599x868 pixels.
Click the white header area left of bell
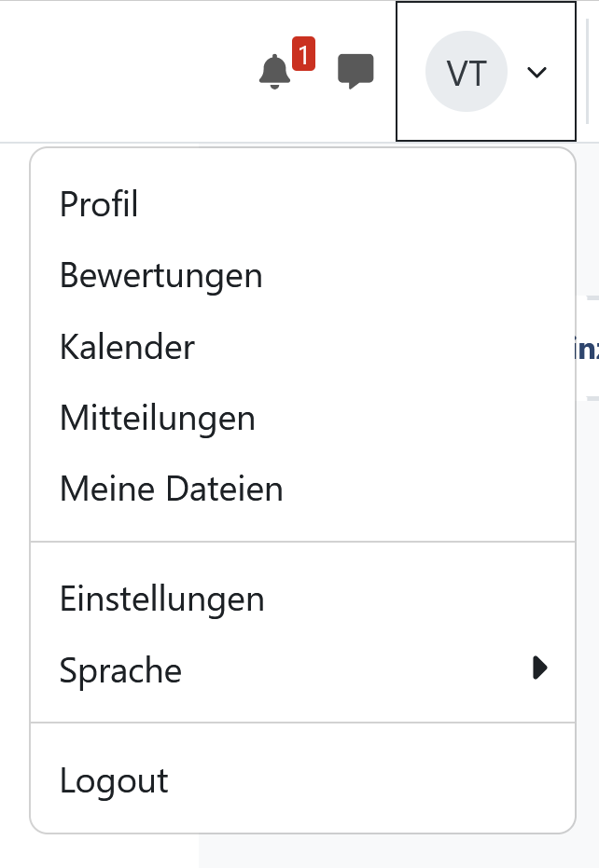pos(121,71)
